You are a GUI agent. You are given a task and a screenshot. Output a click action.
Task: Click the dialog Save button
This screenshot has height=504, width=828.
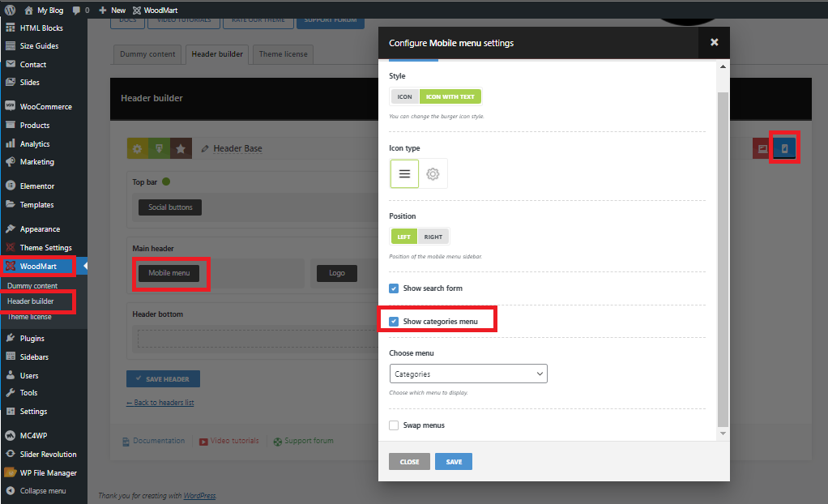point(454,462)
